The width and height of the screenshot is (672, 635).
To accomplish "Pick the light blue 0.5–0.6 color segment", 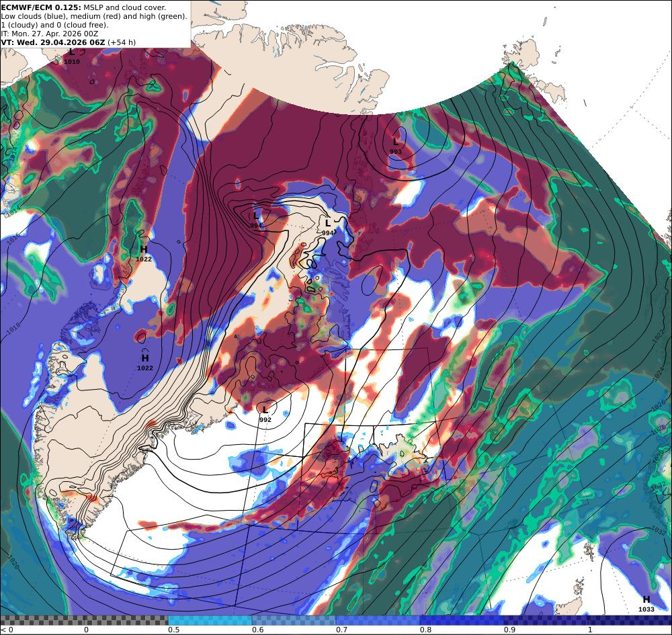I will pyautogui.click(x=210, y=620).
